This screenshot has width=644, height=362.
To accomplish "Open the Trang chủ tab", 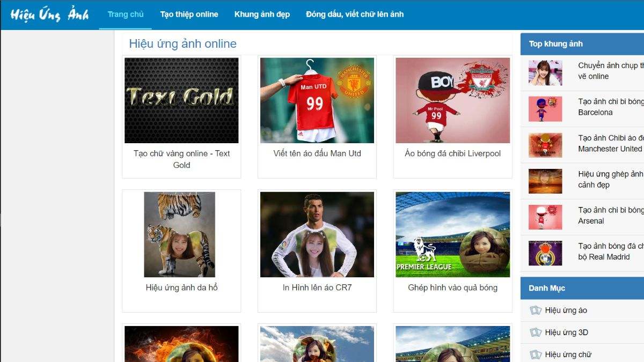I will click(x=126, y=14).
